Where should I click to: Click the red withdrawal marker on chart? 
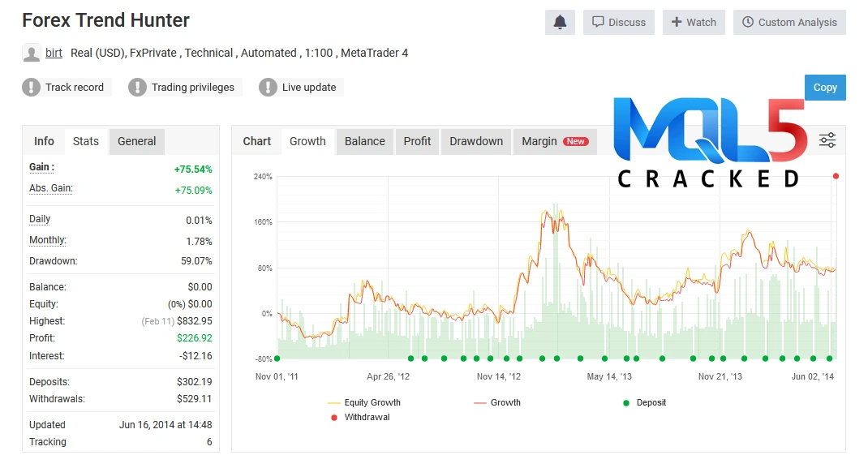836,176
